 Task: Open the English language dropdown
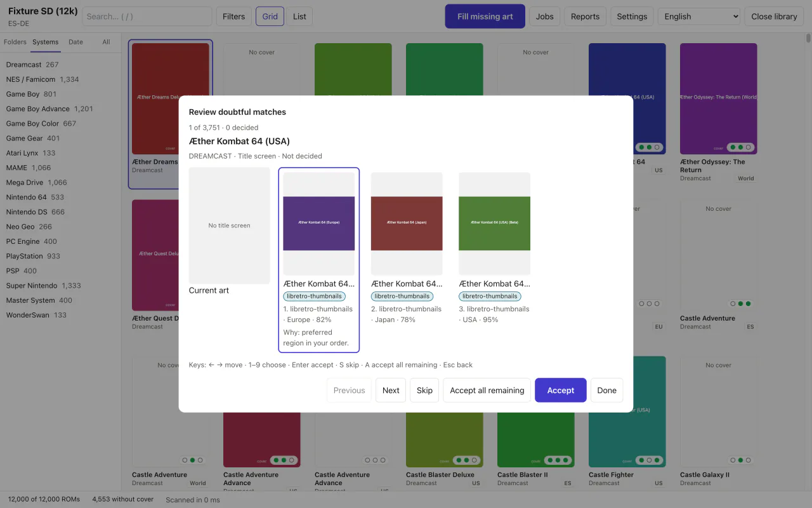(699, 17)
